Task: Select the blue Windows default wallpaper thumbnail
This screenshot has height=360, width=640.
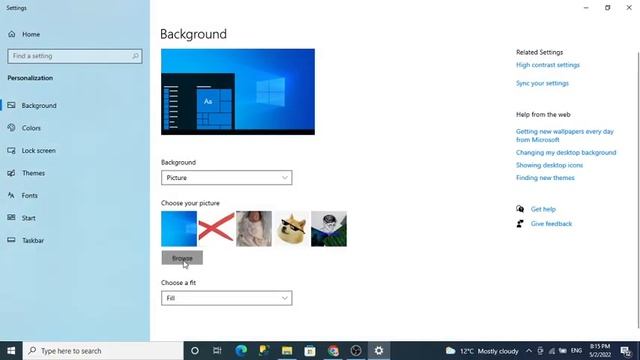Action: 179,229
